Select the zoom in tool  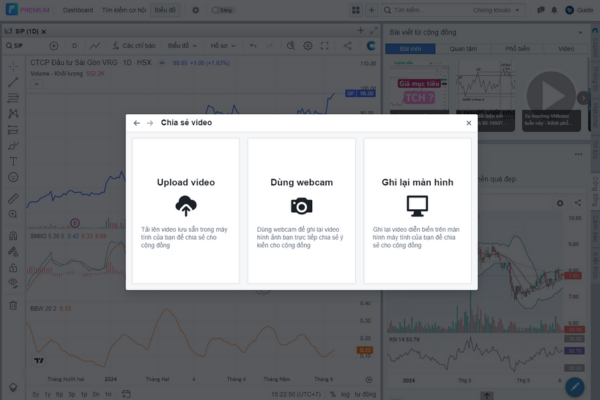13,214
